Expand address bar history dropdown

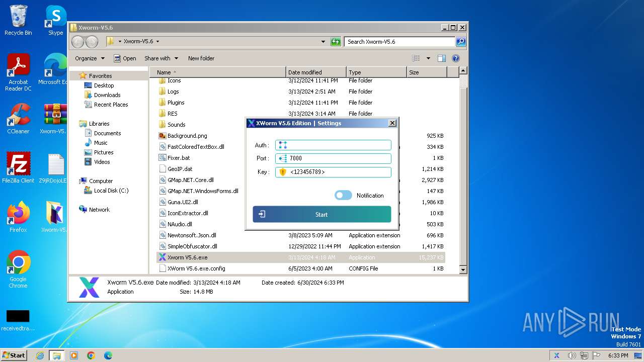323,42
